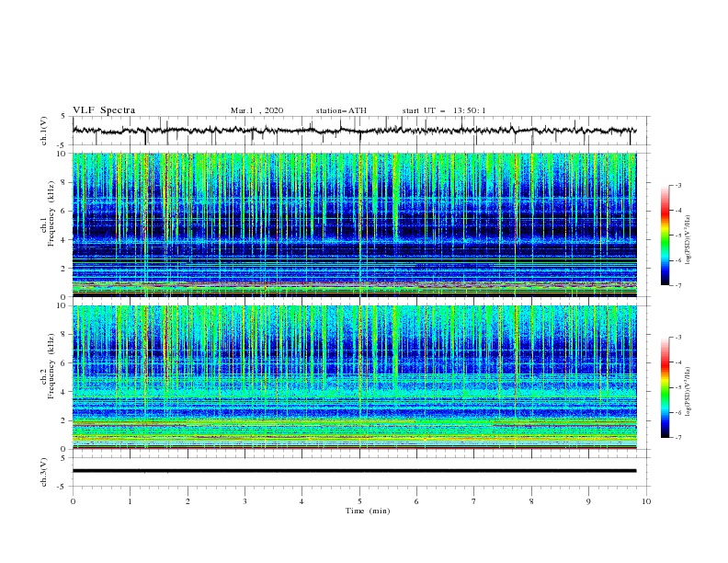Click the time axis tick '10'

click(646, 501)
